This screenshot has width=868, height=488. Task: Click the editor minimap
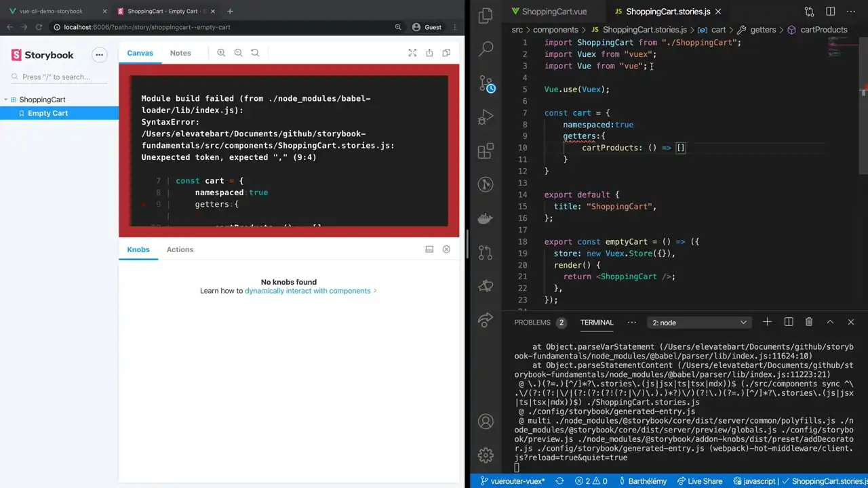(x=843, y=47)
